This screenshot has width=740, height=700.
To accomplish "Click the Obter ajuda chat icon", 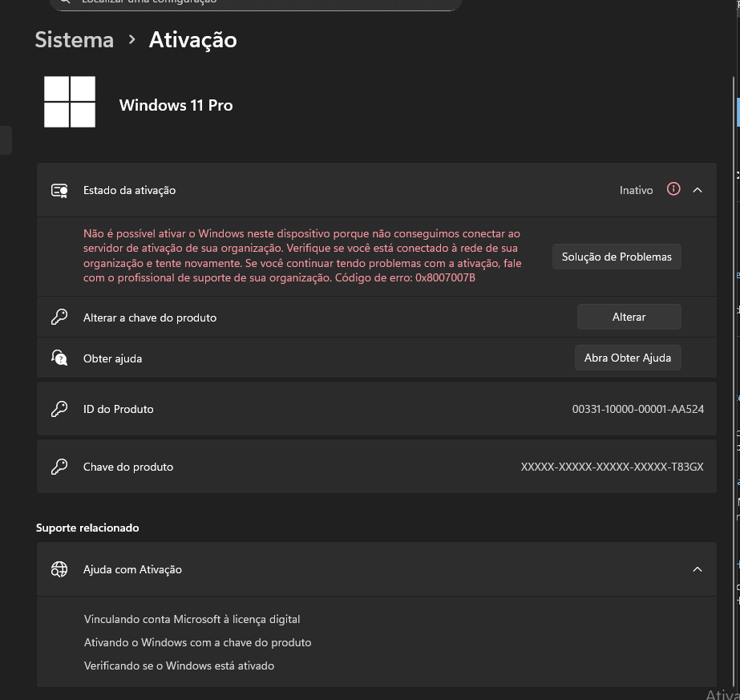I will pos(59,358).
